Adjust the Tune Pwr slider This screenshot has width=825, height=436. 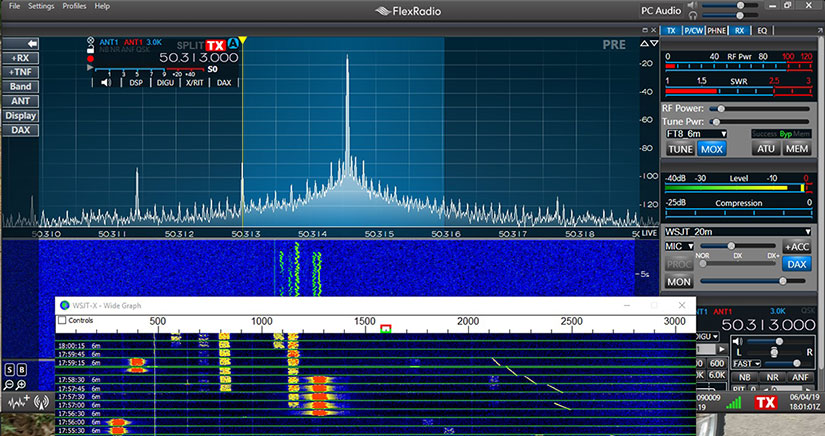(759, 122)
